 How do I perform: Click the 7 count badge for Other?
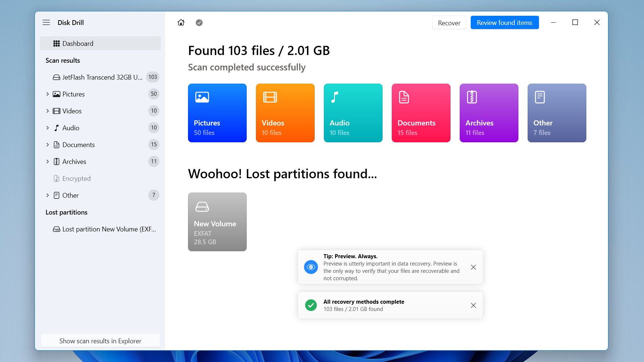click(x=154, y=195)
